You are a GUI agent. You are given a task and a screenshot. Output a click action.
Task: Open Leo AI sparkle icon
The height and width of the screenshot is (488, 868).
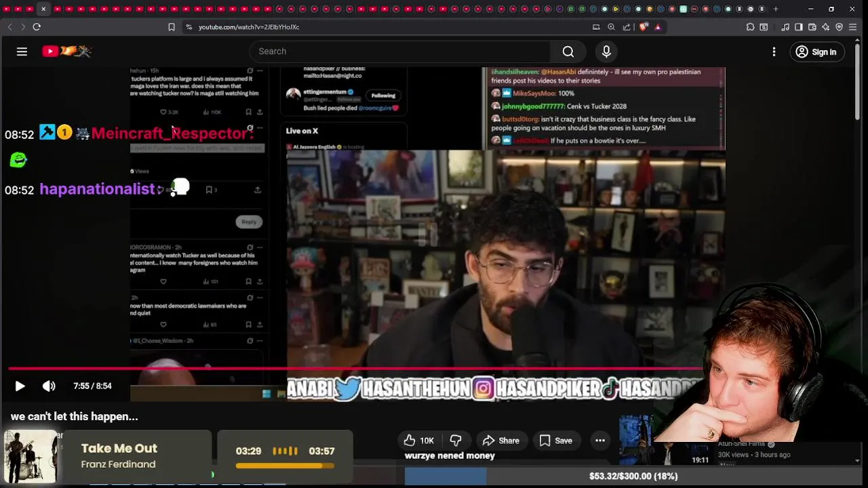(x=825, y=27)
